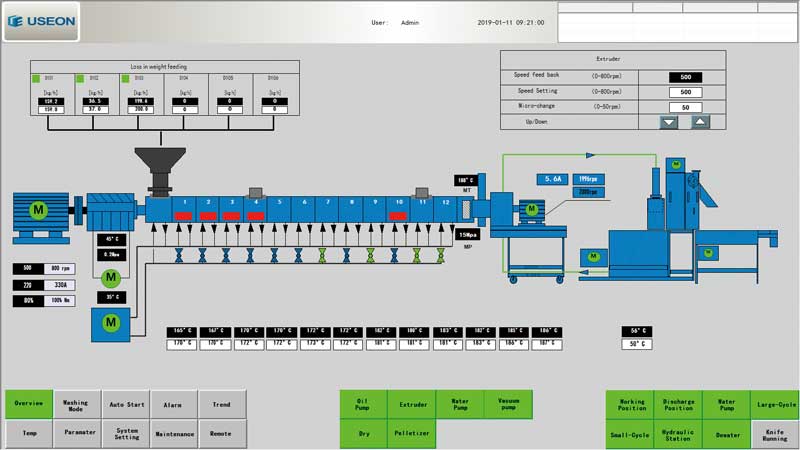
Task: Click the blue cooling valve under zone 1
Action: tap(179, 255)
